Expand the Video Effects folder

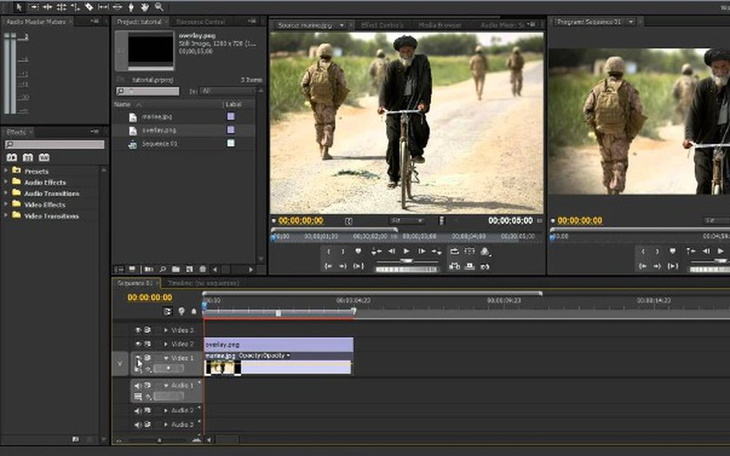click(x=6, y=204)
